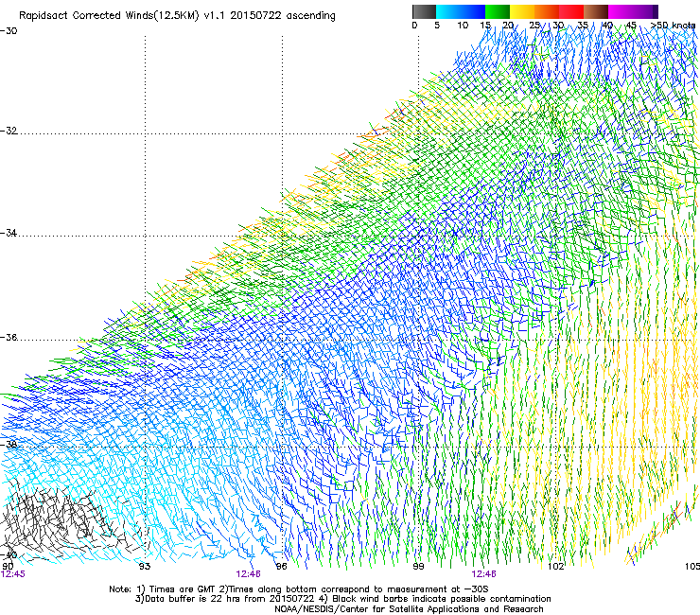
Task: Click the '35' legend scale label
Action: coord(583,26)
